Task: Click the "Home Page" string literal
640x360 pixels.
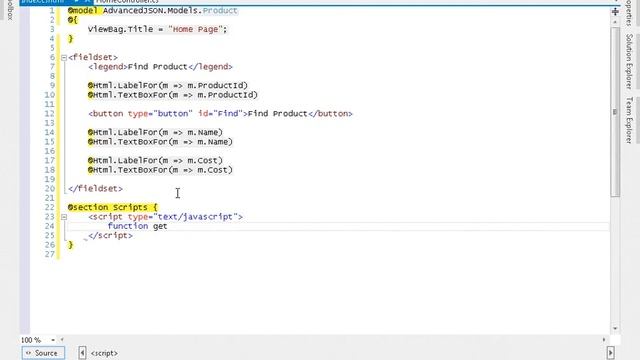Action: click(x=195, y=29)
